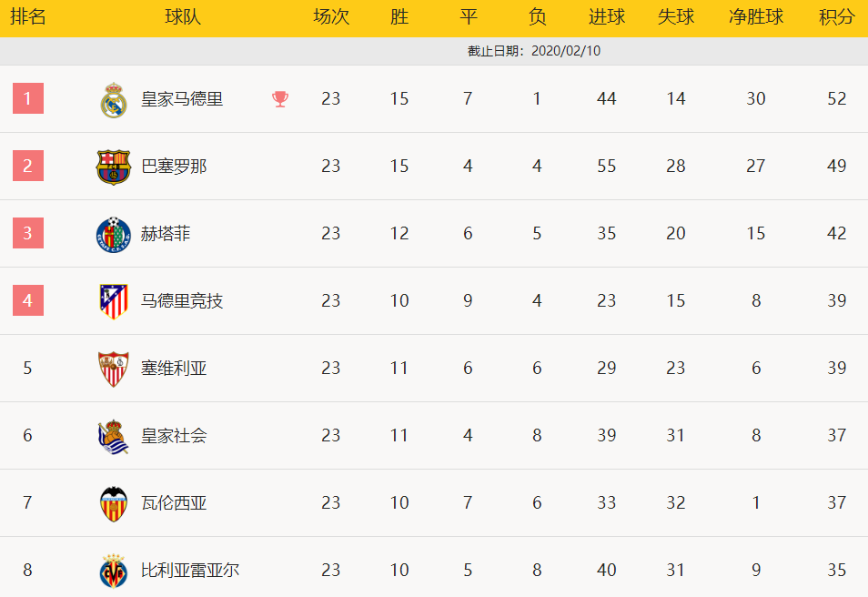This screenshot has width=868, height=597.
Task: Click the Getafe club crest
Action: [x=114, y=234]
